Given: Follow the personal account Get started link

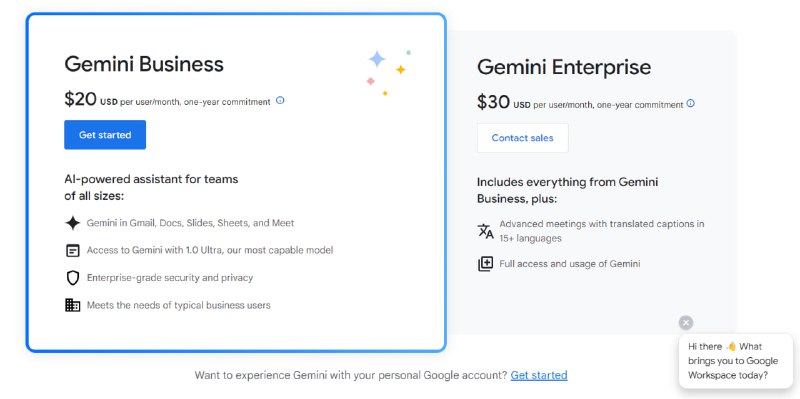Looking at the screenshot, I should point(539,375).
